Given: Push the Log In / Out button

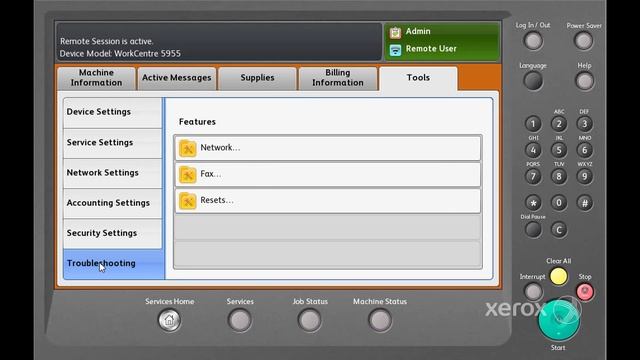Looking at the screenshot, I should tap(533, 41).
